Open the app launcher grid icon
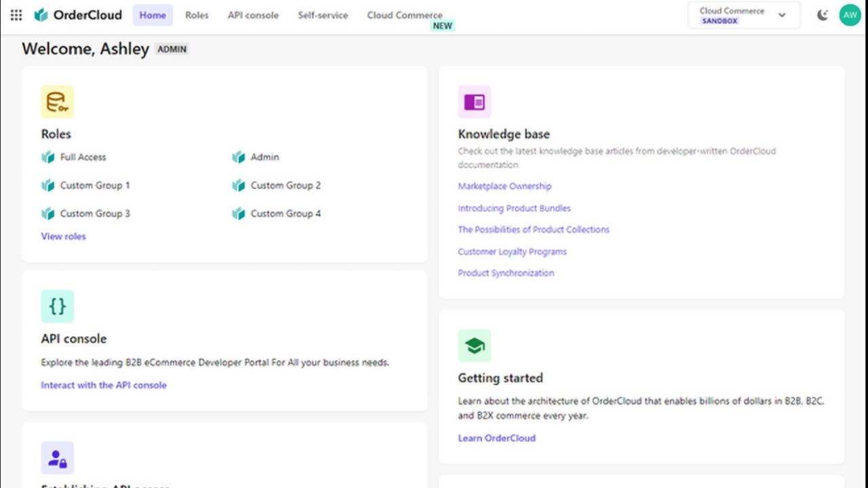The image size is (868, 488). click(x=16, y=15)
